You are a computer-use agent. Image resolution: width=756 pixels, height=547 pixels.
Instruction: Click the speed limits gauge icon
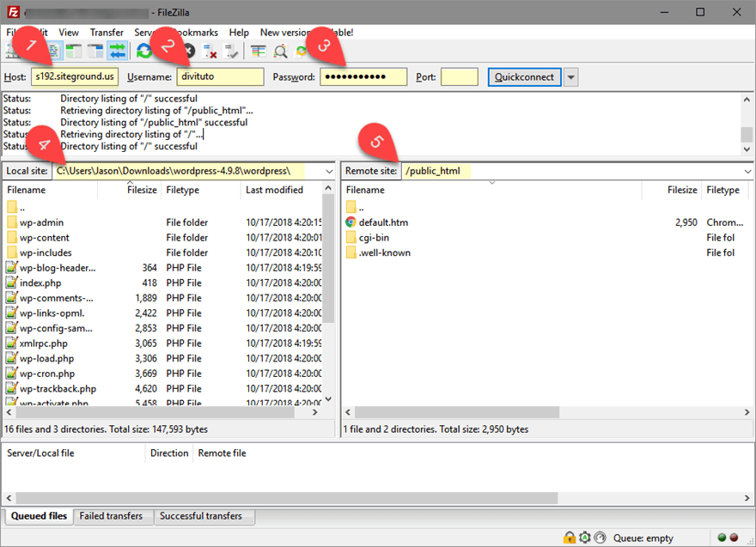click(601, 538)
